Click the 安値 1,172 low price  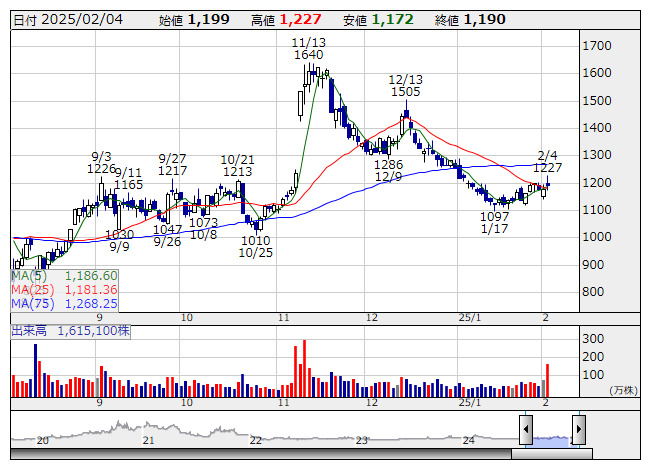(378, 20)
